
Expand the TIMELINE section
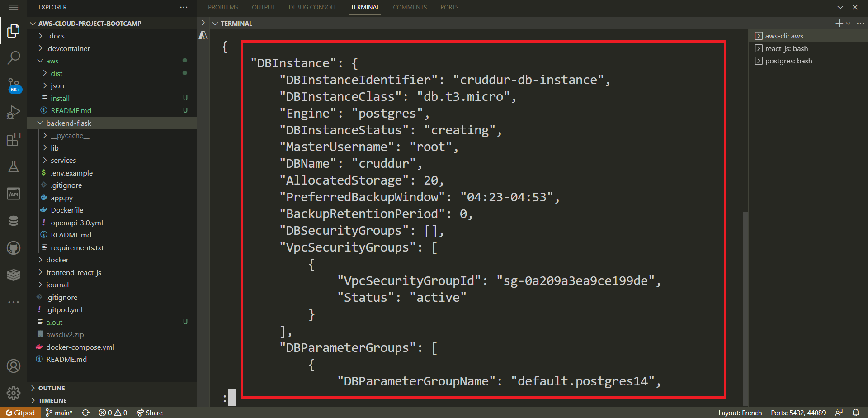tap(112, 401)
